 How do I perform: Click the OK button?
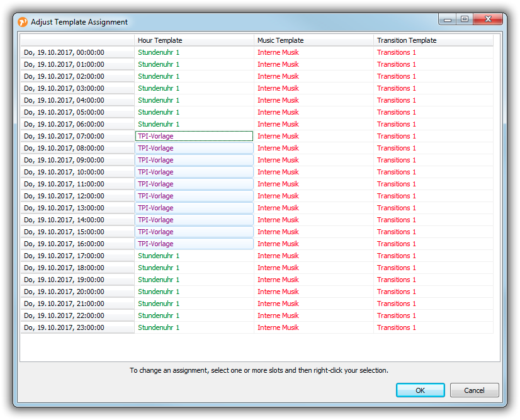point(420,390)
